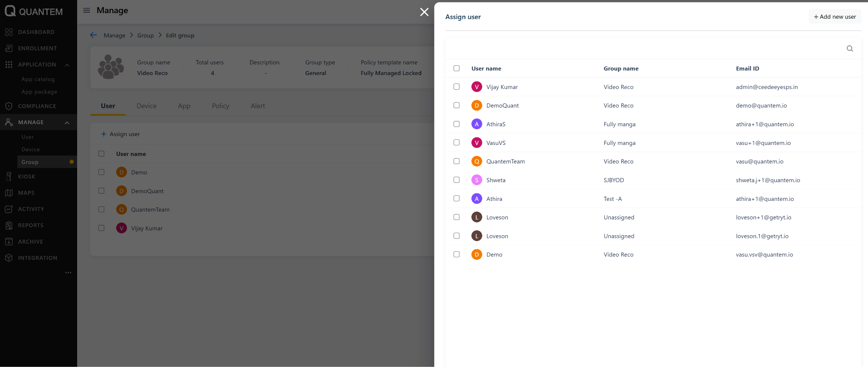Click the search icon in Assign user panel
The width and height of the screenshot is (868, 367).
pos(849,49)
